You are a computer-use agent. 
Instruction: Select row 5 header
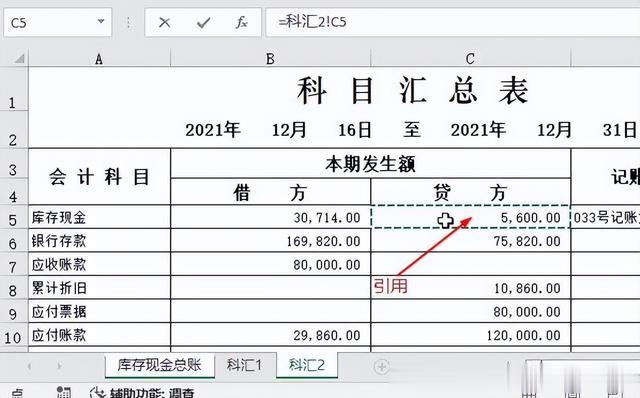[x=13, y=217]
